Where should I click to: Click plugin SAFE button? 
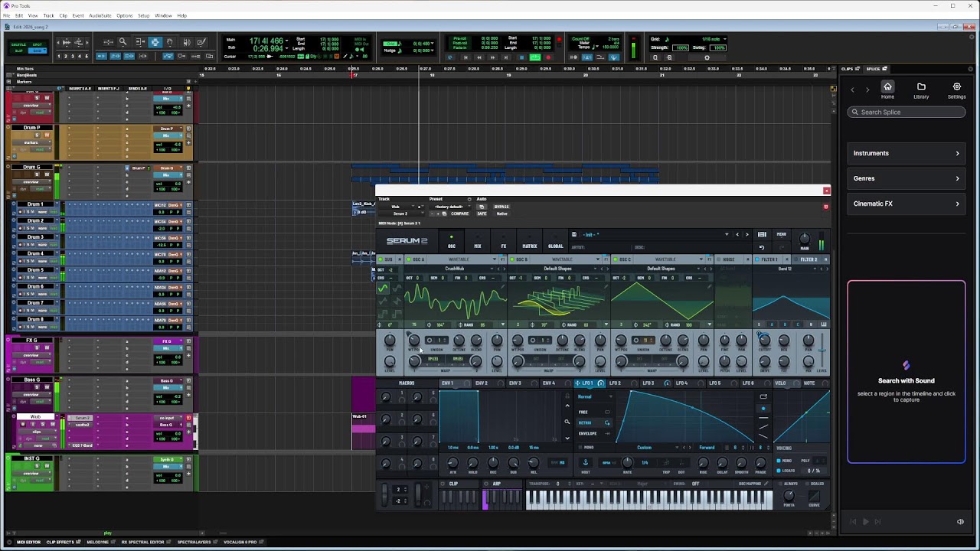(482, 214)
